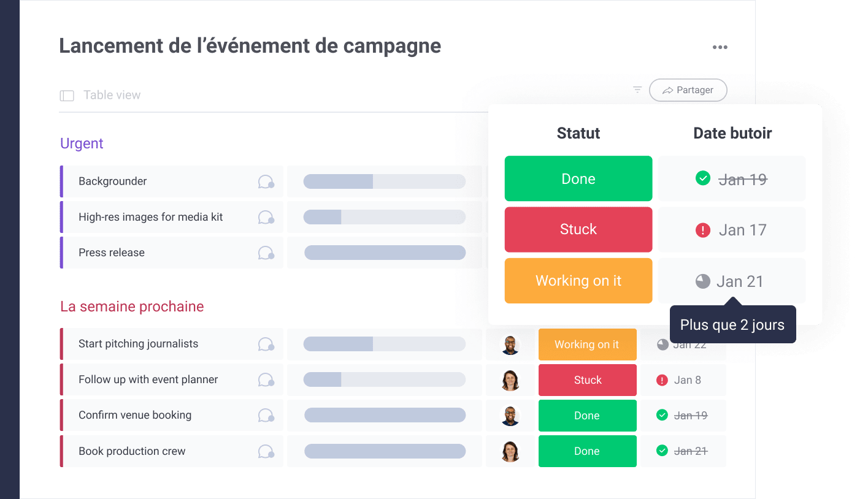Click the assignee avatar for Start pitching journalists
This screenshot has width=868, height=499.
point(510,345)
